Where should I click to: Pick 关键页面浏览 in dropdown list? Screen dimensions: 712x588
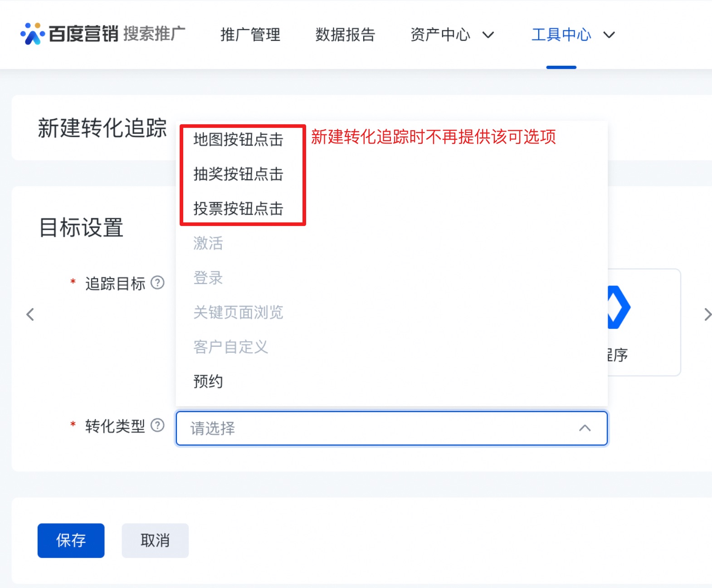coord(238,313)
